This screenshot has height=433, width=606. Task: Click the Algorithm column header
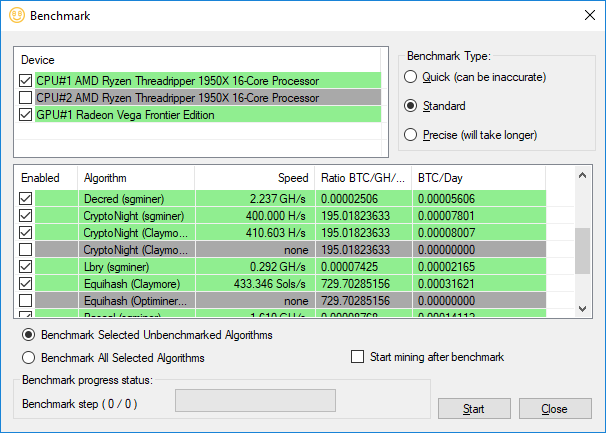point(136,178)
